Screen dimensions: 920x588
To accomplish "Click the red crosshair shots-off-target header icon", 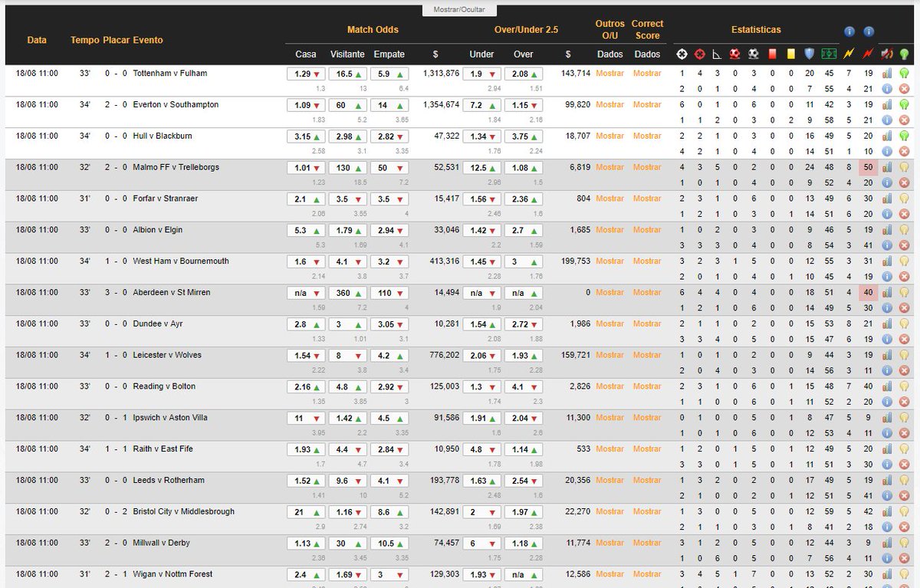I will pos(699,54).
